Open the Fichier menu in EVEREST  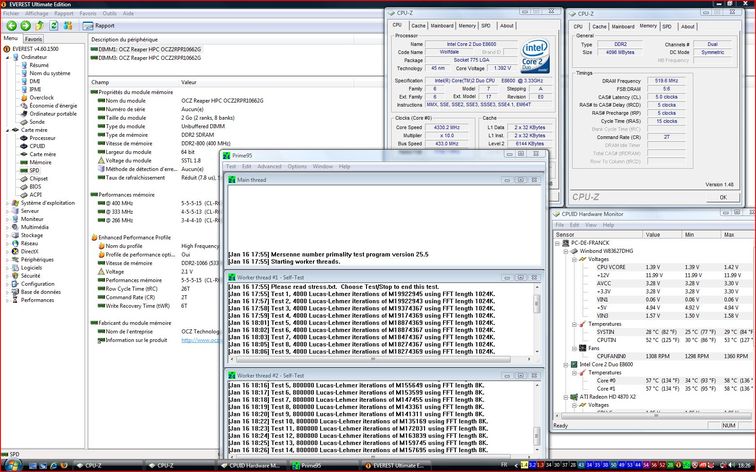click(x=11, y=13)
